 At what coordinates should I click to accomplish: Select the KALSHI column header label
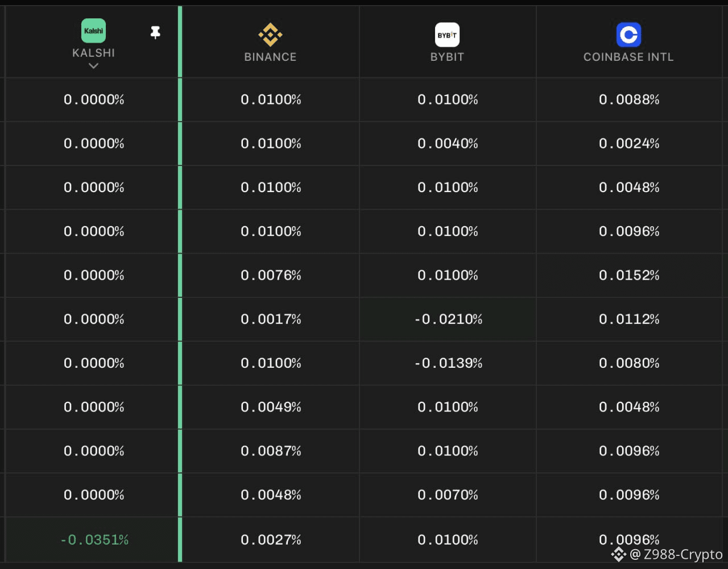(94, 53)
